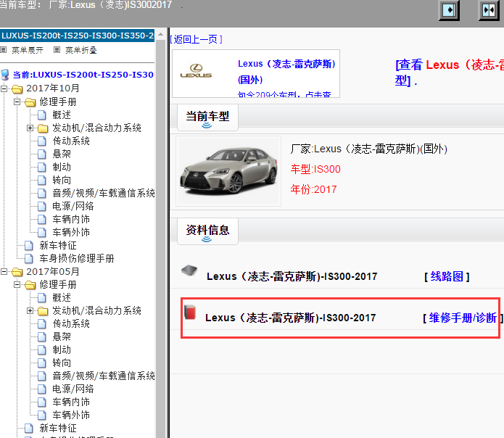Open 转向 under 2017年05月
Viewport: 504px width, 438px height.
[x=62, y=363]
